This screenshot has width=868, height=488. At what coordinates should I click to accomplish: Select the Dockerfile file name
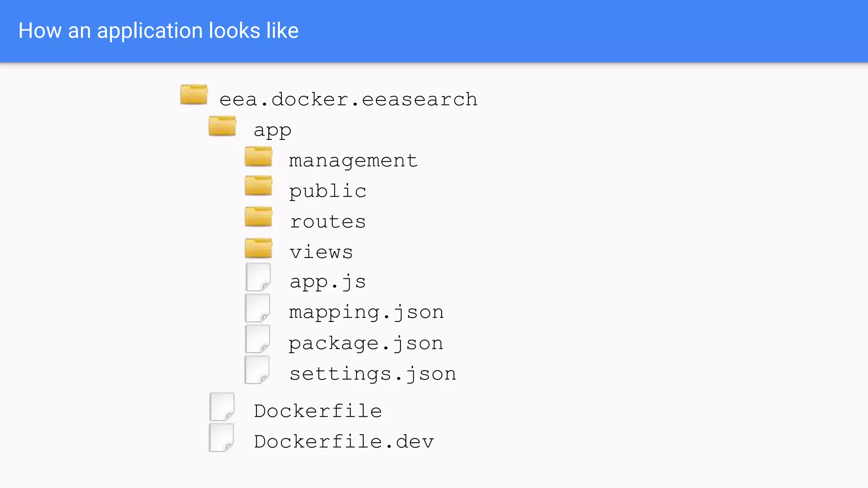pos(318,411)
